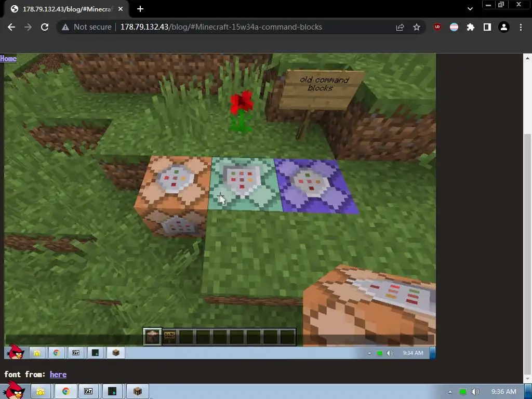
Task: Click 'Not secure' label in address bar
Action: [92, 27]
